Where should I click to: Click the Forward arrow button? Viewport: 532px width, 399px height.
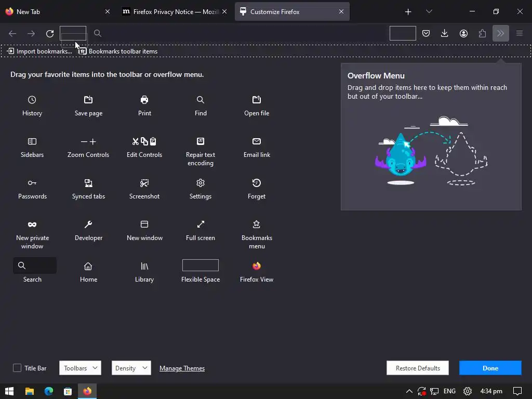click(31, 33)
